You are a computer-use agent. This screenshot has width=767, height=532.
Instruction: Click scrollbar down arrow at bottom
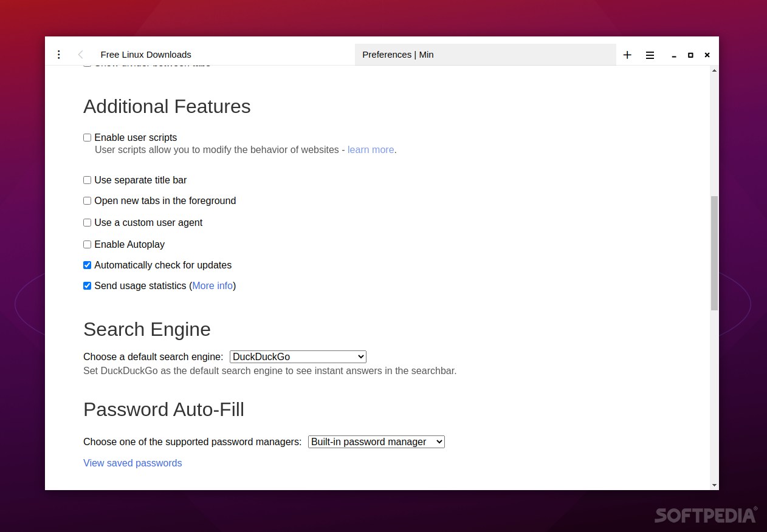(714, 485)
